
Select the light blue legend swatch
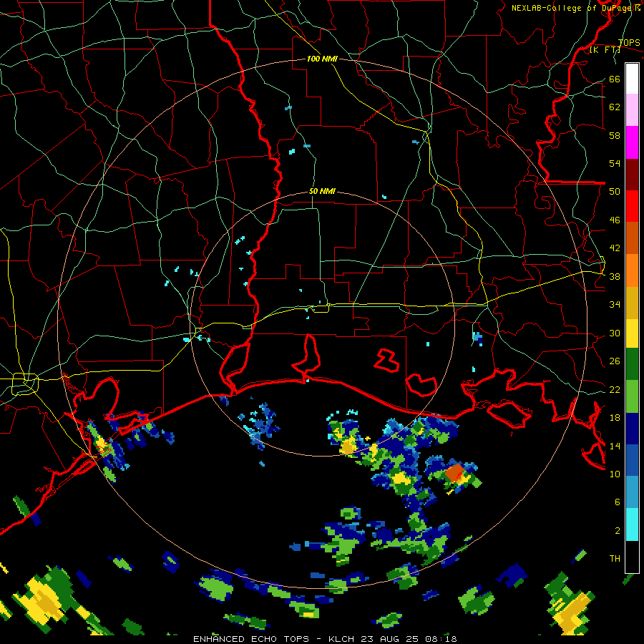click(632, 492)
